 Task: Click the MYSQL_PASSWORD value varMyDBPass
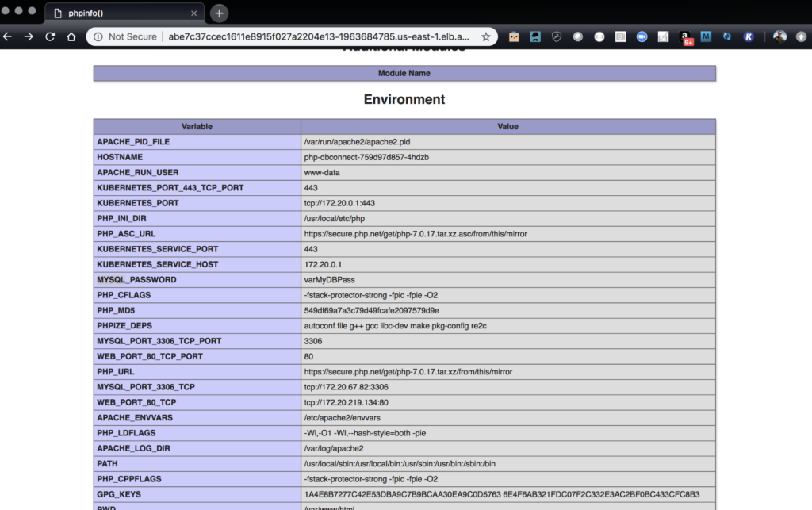coord(331,280)
